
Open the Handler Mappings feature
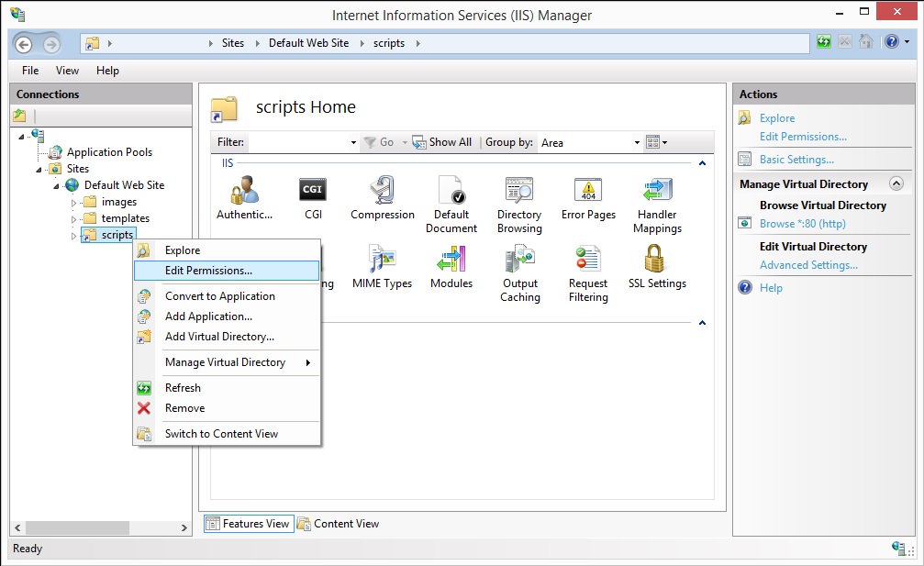(657, 205)
